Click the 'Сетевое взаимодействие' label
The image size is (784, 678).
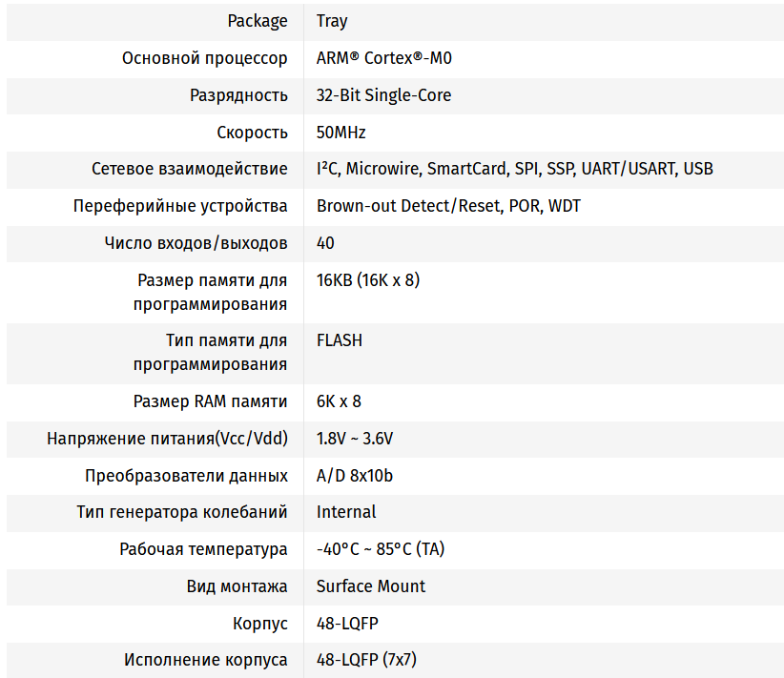pyautogui.click(x=189, y=169)
